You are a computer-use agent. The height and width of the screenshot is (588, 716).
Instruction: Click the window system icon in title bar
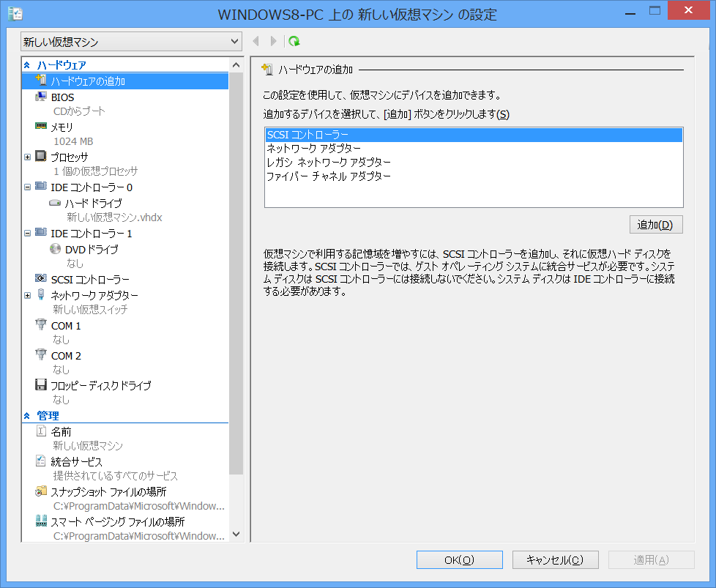click(15, 14)
